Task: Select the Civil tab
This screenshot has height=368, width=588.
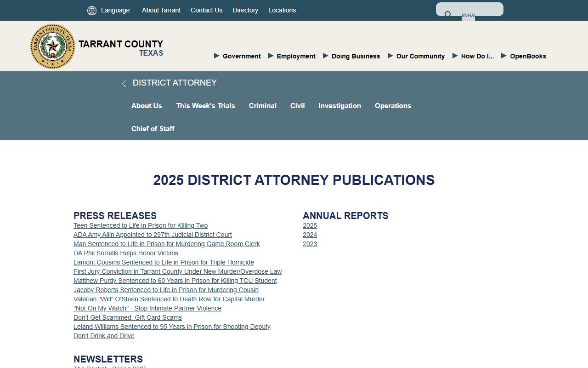Action: click(298, 106)
